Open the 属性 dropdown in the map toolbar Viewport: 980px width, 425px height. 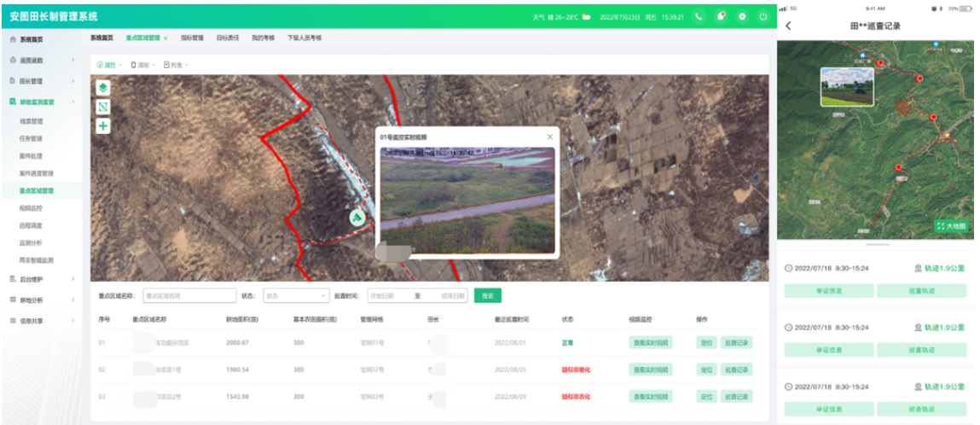click(x=109, y=65)
